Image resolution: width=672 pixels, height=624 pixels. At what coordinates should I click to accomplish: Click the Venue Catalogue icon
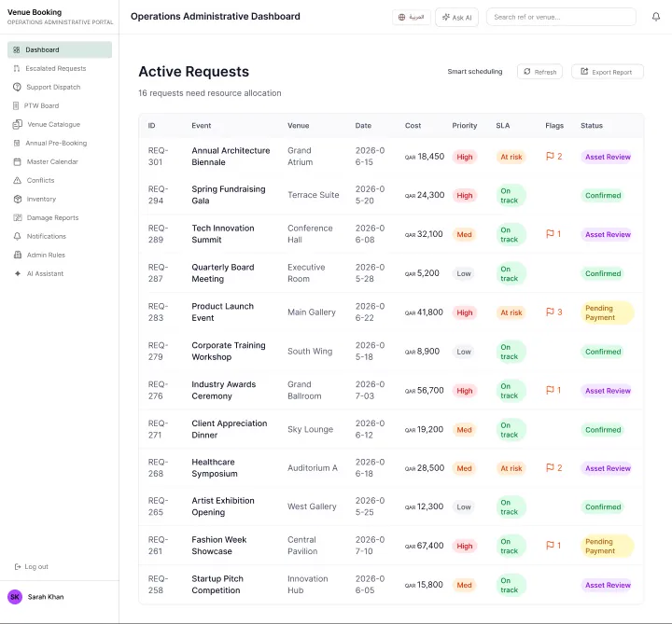tap(18, 124)
